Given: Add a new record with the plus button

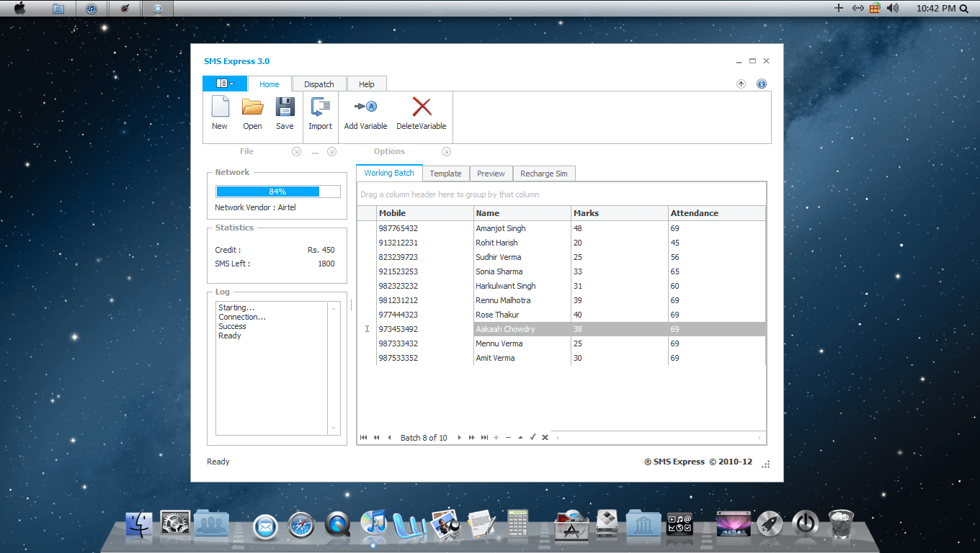Looking at the screenshot, I should pyautogui.click(x=496, y=438).
